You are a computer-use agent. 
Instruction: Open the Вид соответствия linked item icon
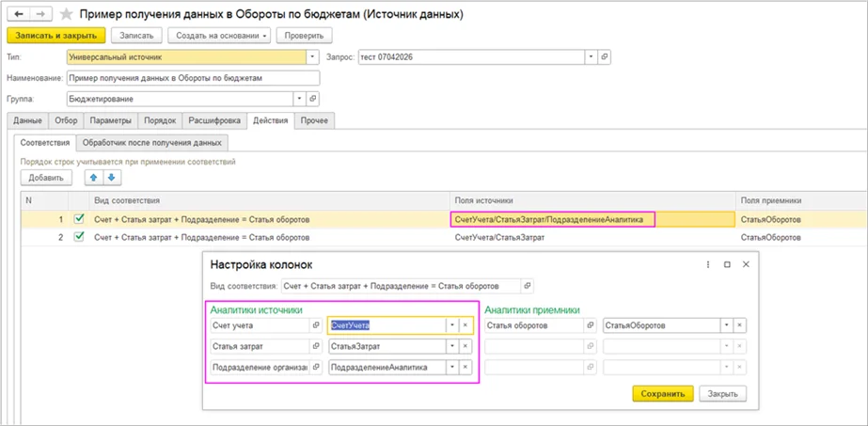click(528, 286)
